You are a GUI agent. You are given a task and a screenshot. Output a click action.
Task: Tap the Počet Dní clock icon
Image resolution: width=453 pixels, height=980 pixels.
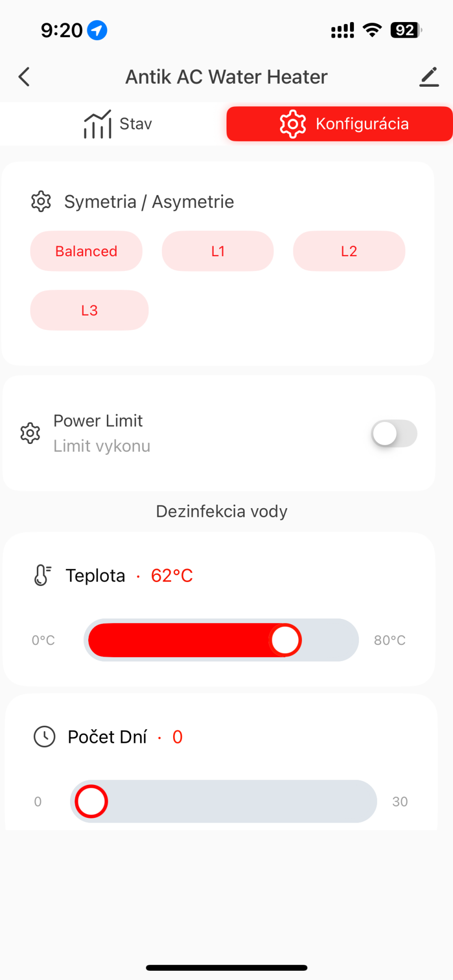click(45, 736)
